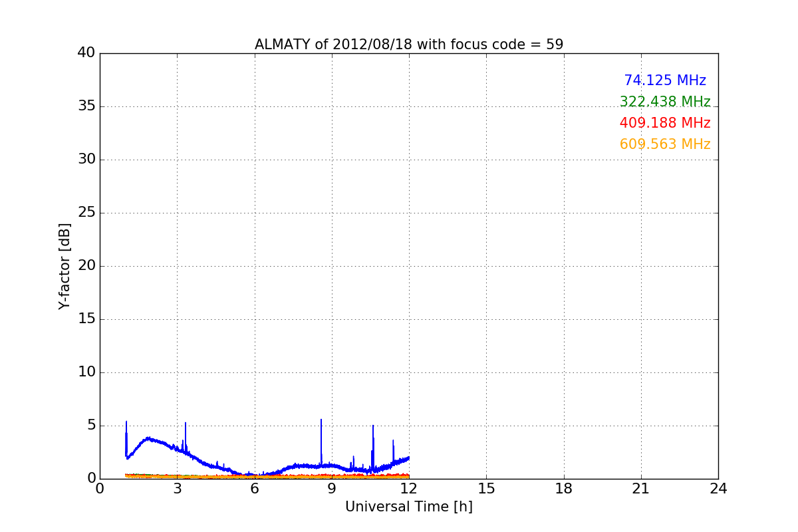798x532 pixels.
Task: Select the blue 74.125 MHz legend label
Action: click(665, 80)
